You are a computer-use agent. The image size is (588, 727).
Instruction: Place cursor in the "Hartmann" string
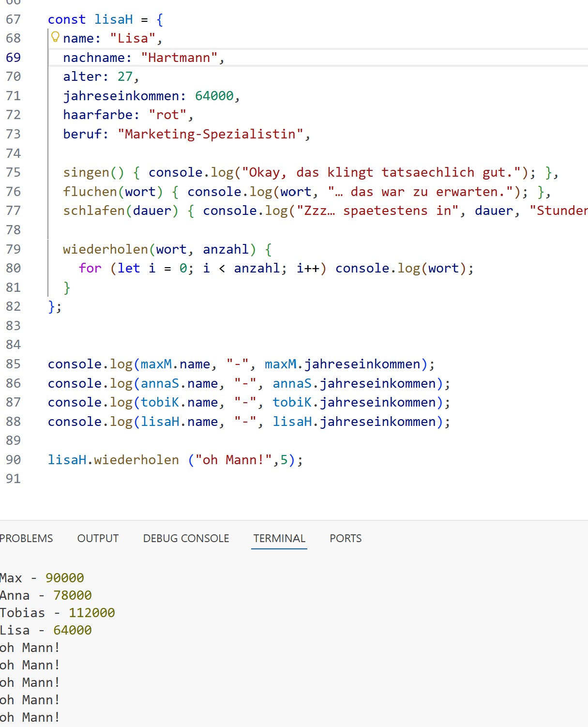coord(179,58)
